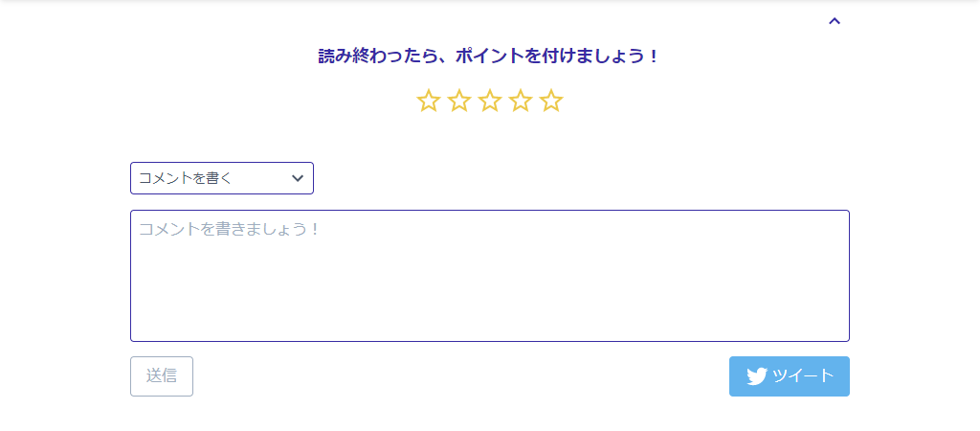Give a two-star rating
980x431 pixels.
pos(459,101)
